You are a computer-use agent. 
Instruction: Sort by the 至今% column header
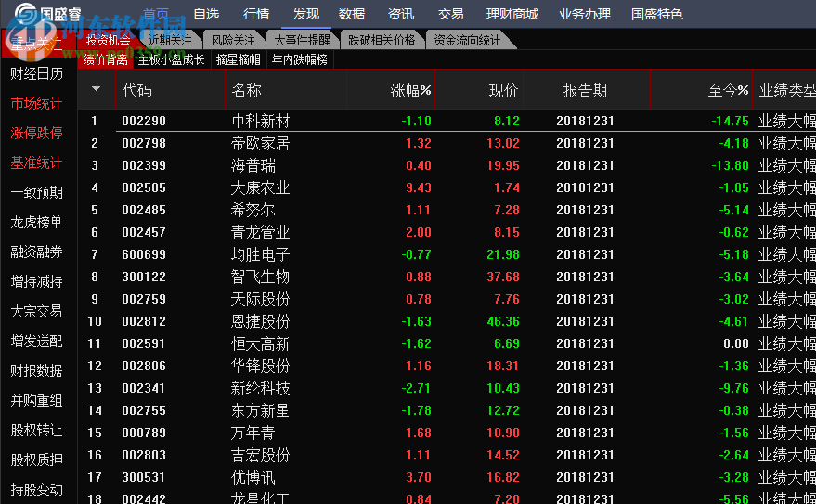pyautogui.click(x=728, y=91)
